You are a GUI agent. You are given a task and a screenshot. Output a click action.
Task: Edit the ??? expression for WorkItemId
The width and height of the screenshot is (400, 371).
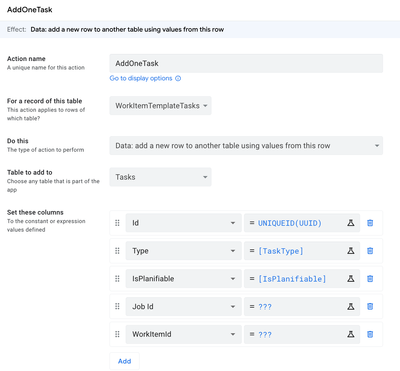[x=265, y=334]
